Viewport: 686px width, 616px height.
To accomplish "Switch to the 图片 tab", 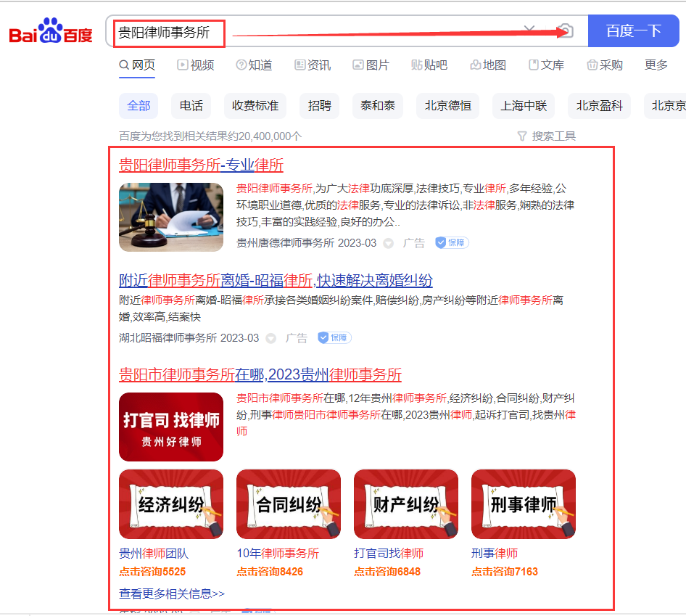I will pyautogui.click(x=371, y=65).
